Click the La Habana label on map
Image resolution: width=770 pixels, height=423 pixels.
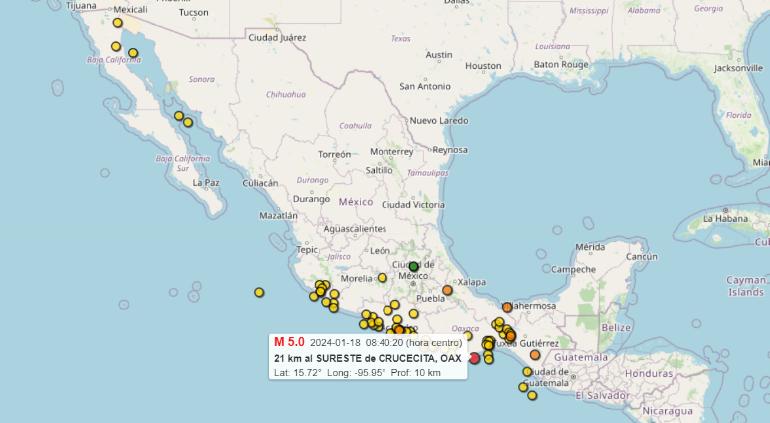pyautogui.click(x=725, y=217)
